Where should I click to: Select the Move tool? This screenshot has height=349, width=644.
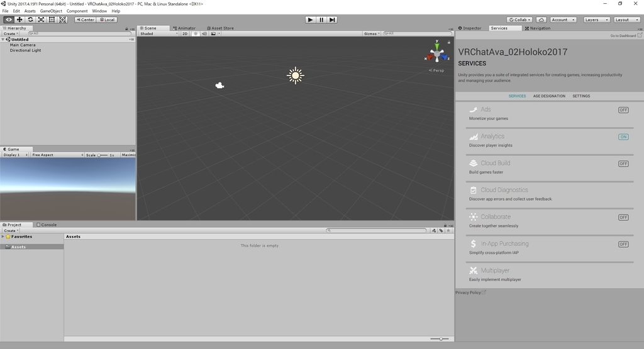pos(19,19)
